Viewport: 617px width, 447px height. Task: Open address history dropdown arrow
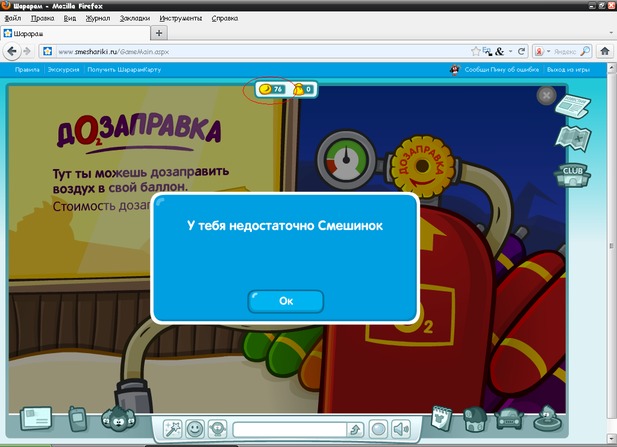tap(510, 52)
